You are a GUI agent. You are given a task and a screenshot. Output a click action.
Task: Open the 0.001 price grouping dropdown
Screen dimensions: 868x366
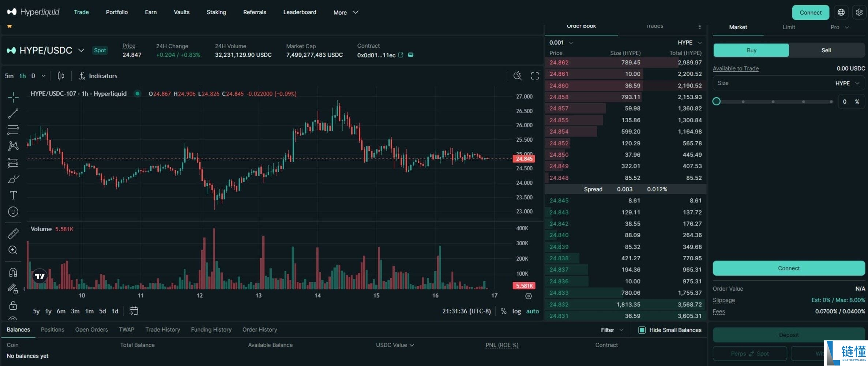(x=561, y=42)
